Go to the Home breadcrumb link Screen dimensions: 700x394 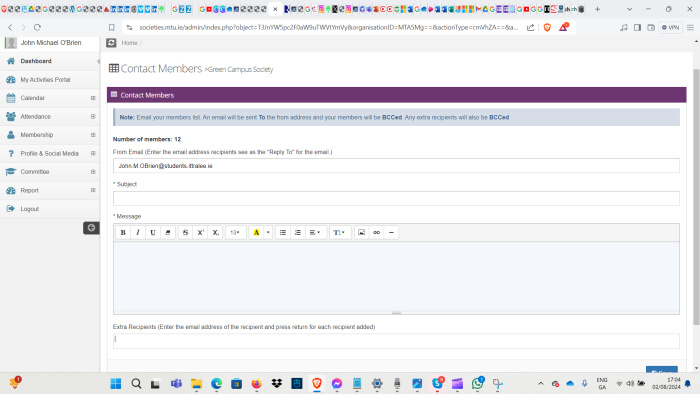[129, 43]
